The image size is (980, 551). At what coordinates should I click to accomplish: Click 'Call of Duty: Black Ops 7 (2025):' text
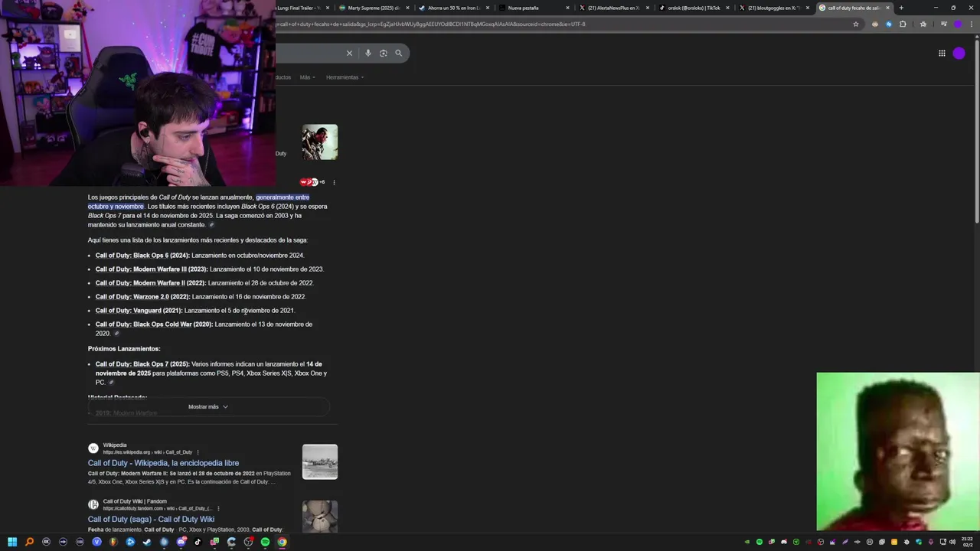pyautogui.click(x=142, y=364)
